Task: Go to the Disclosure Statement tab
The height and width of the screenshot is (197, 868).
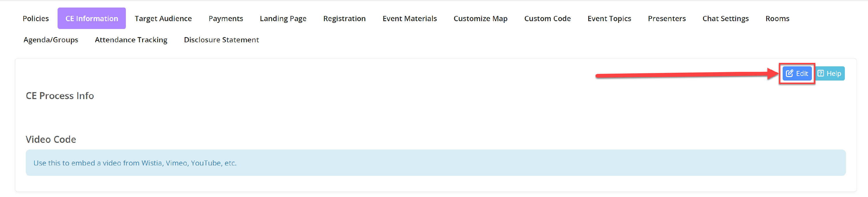Action: click(221, 40)
